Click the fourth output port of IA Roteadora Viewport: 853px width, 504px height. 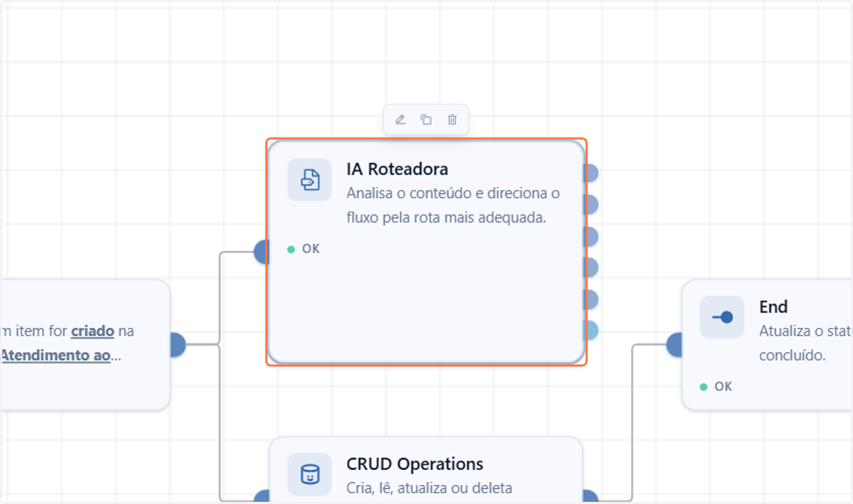coord(591,267)
